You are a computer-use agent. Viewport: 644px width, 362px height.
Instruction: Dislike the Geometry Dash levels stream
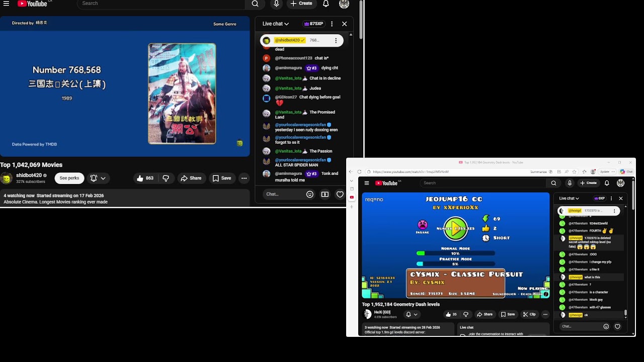click(x=466, y=315)
